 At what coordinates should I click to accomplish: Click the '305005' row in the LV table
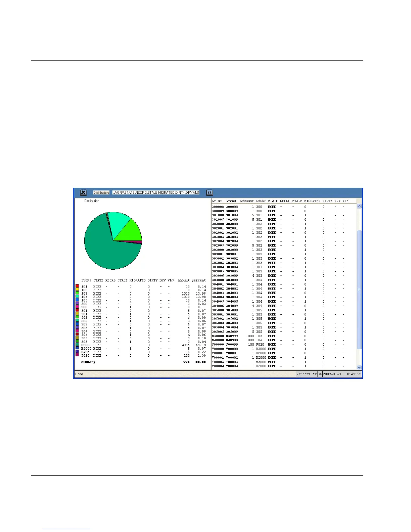click(279, 332)
